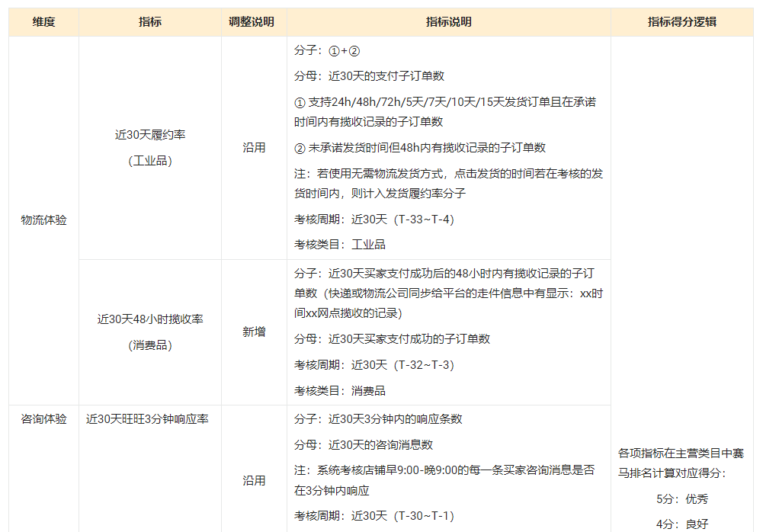The width and height of the screenshot is (763, 532).
Task: Click the 维度 column header
Action: 43,22
